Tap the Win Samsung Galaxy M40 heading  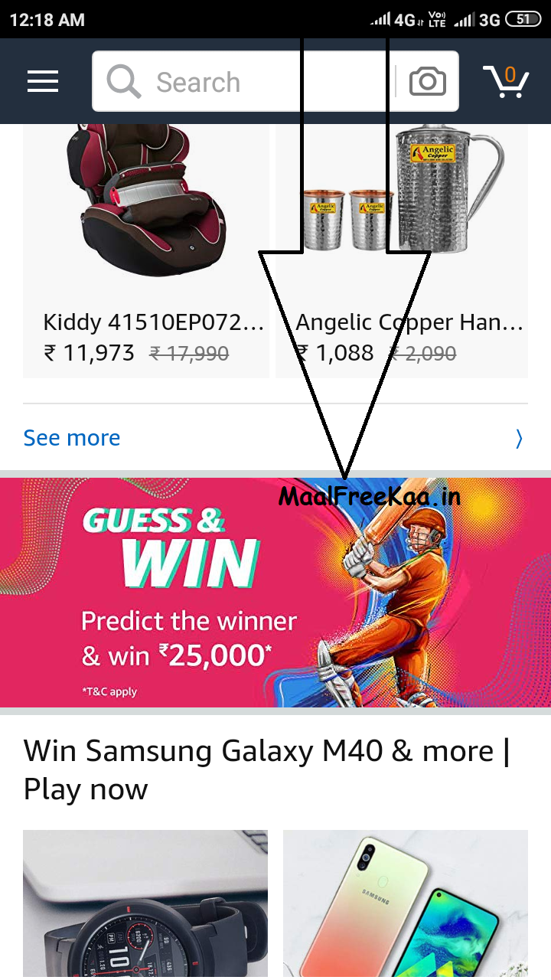click(x=267, y=769)
